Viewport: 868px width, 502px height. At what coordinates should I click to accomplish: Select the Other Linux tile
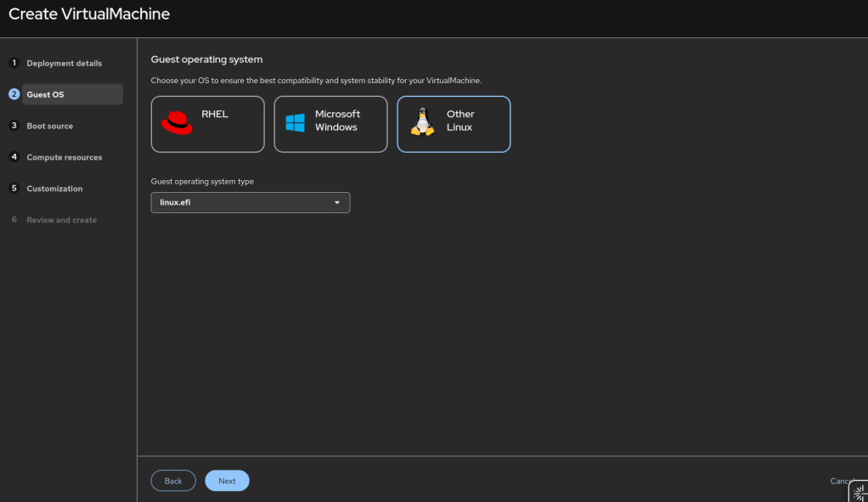click(454, 124)
